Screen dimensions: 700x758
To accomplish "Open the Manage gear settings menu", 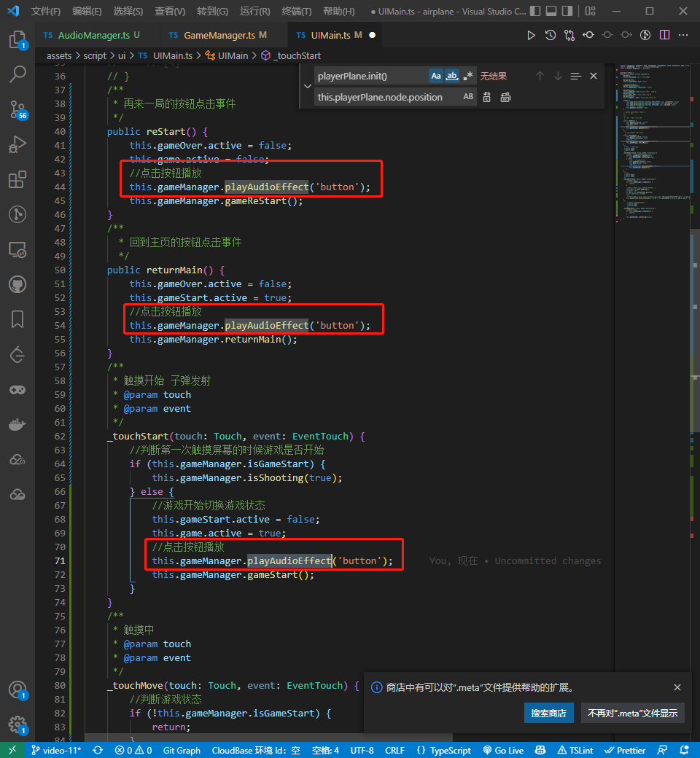I will point(17,725).
